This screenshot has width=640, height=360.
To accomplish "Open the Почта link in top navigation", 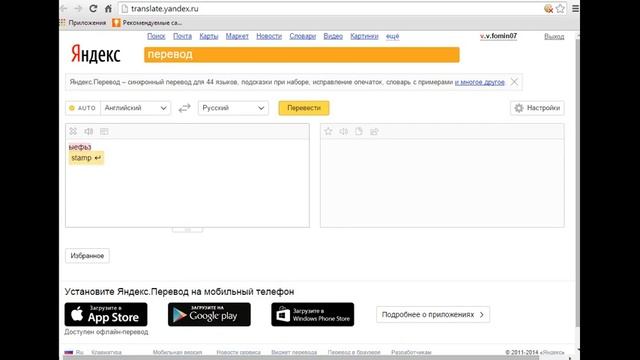I will tap(182, 36).
